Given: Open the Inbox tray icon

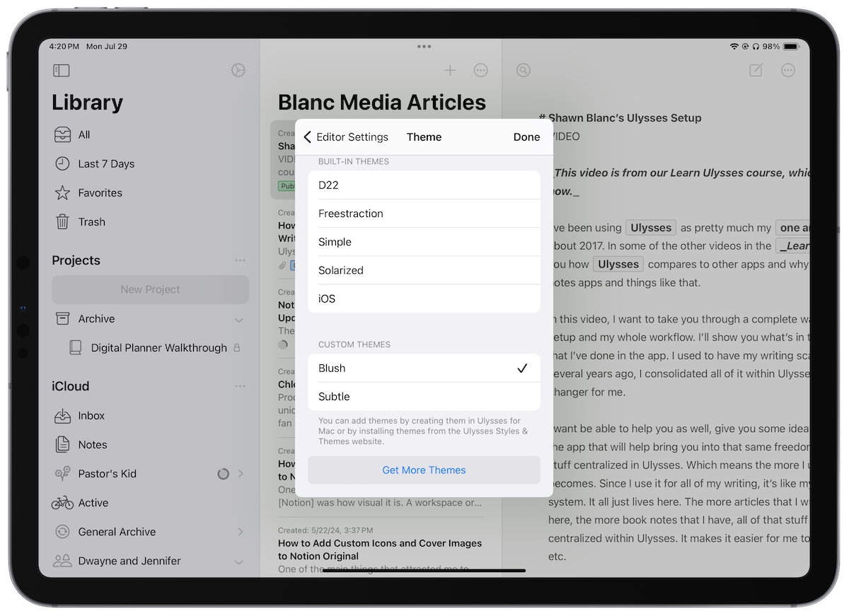Looking at the screenshot, I should [63, 416].
